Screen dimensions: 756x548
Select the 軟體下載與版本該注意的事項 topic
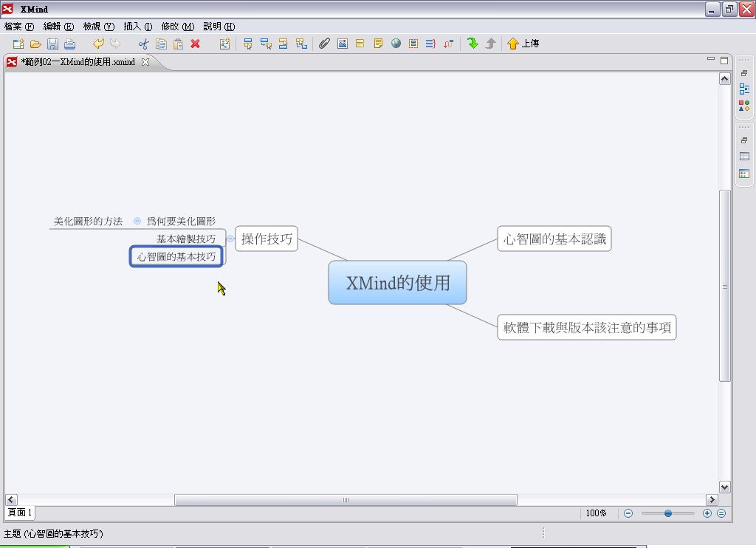click(x=587, y=328)
